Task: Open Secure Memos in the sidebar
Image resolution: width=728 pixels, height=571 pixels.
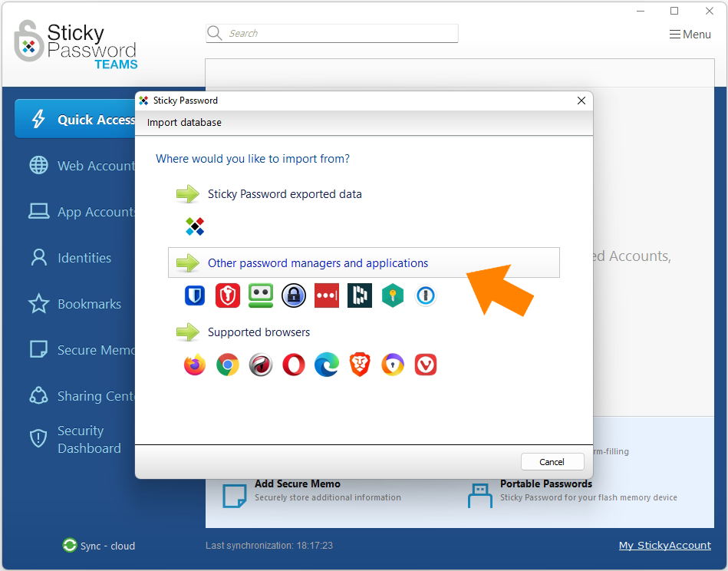Action: click(82, 350)
